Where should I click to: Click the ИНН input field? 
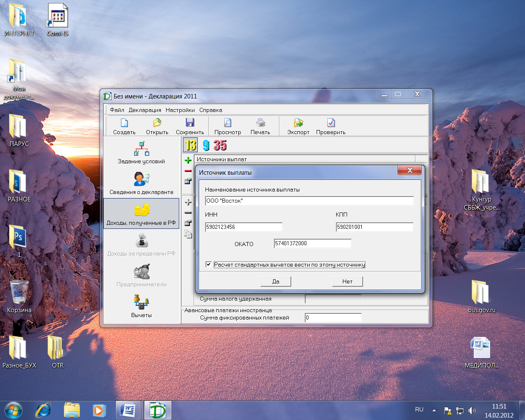pyautogui.click(x=244, y=227)
